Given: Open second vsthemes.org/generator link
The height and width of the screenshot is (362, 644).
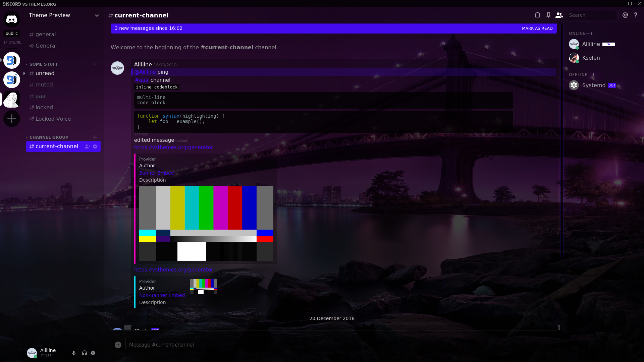Looking at the screenshot, I should [x=173, y=270].
